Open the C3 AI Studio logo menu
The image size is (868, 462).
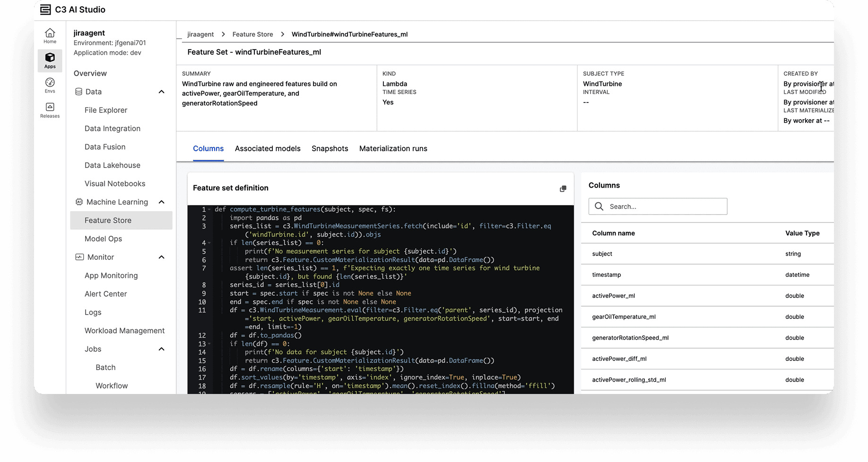click(x=45, y=9)
